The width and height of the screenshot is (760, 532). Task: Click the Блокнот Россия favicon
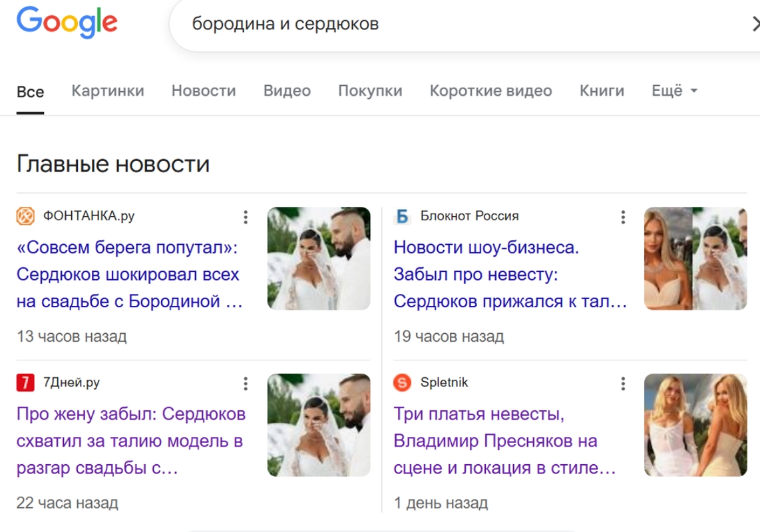click(x=403, y=216)
